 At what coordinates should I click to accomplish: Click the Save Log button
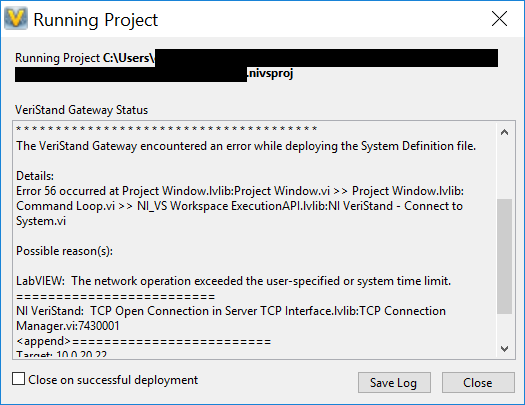(x=394, y=382)
